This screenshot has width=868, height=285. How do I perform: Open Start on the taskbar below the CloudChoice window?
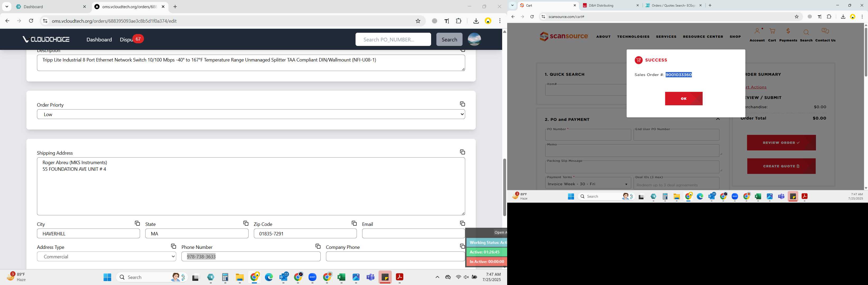click(x=107, y=277)
